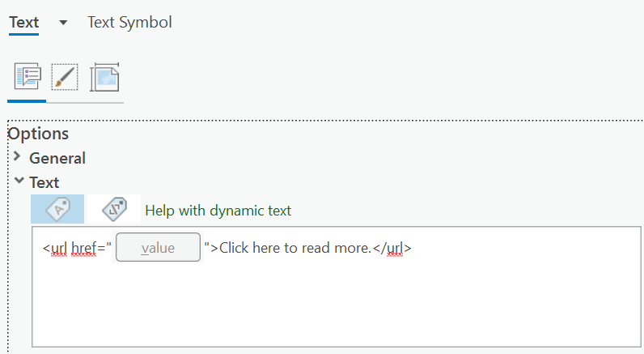Open the dropdown arrow beside Text
644x354 pixels.
coord(63,23)
